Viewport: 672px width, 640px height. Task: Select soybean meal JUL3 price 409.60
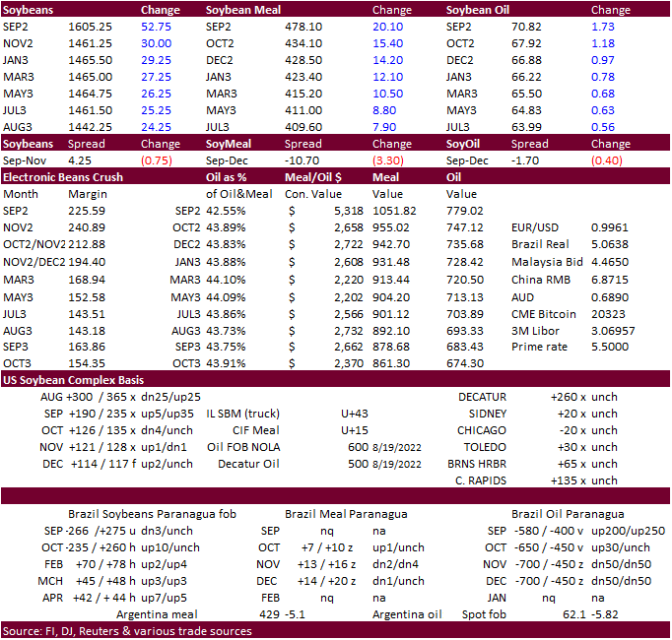(x=303, y=127)
